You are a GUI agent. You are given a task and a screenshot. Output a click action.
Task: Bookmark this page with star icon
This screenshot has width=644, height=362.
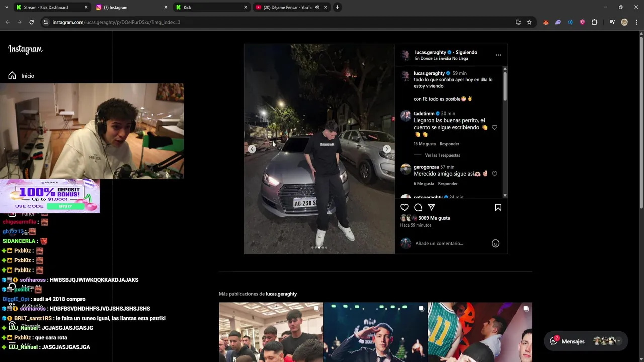pos(529,22)
